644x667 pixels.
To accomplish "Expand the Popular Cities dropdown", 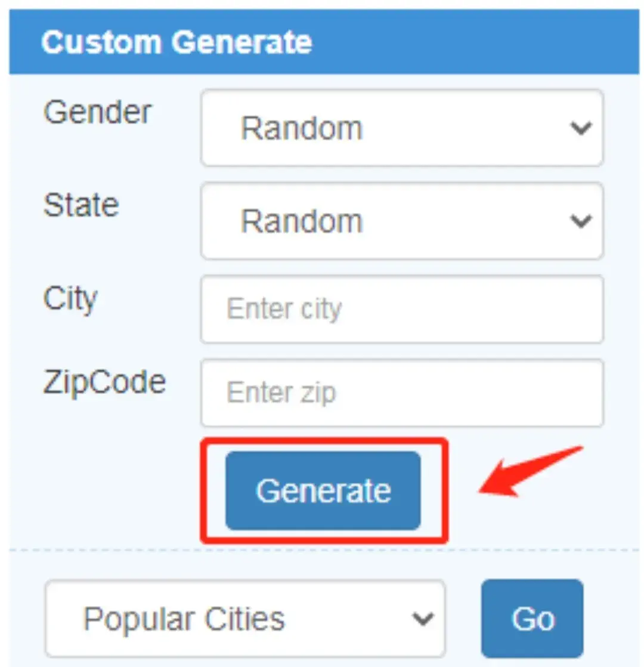I will click(x=245, y=619).
